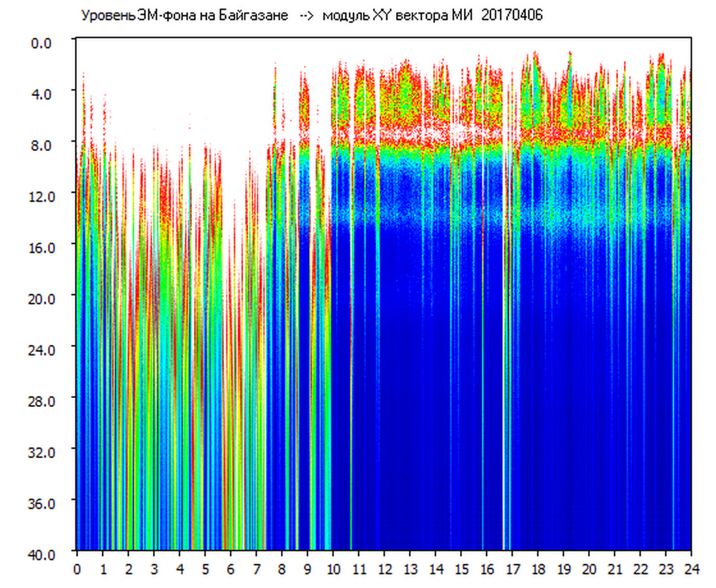
Task: Click the date 20170406 in the title
Action: pos(512,16)
